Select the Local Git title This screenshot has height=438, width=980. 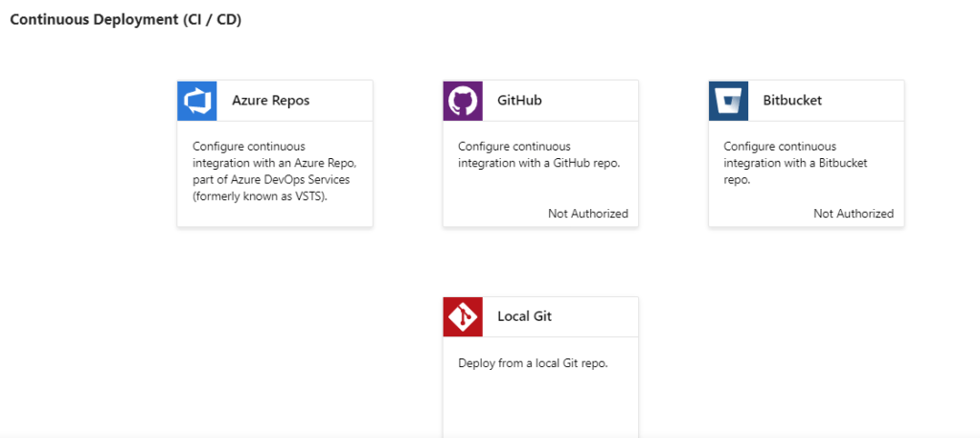pos(524,316)
